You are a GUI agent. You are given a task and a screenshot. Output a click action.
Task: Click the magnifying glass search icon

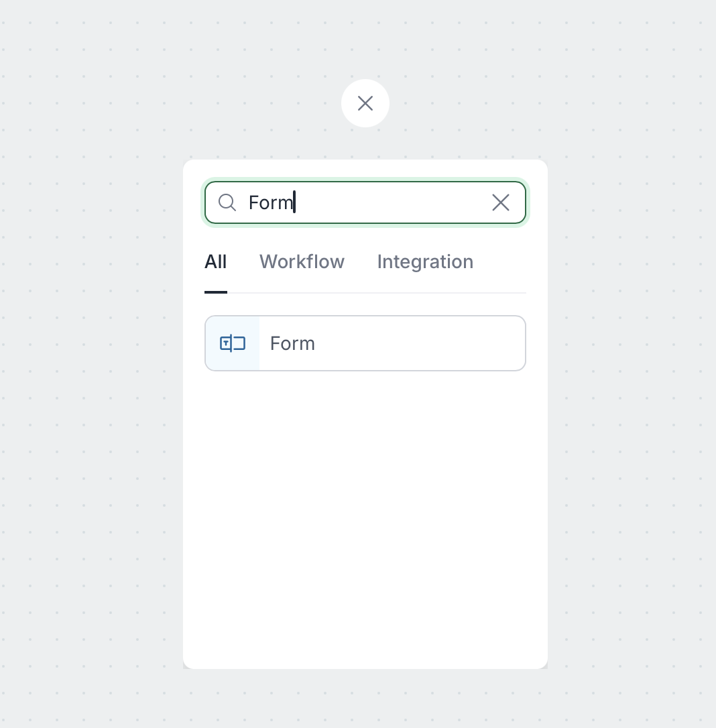coord(227,202)
